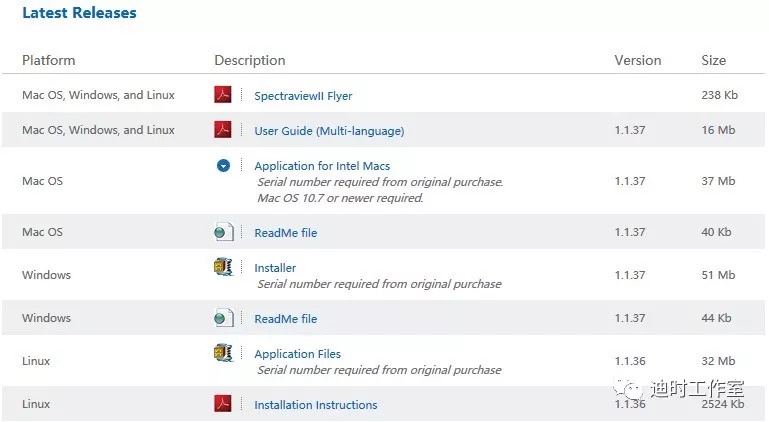
Task: Click the PDF icon beside SpectraviewII Flyer
Action: pos(223,96)
